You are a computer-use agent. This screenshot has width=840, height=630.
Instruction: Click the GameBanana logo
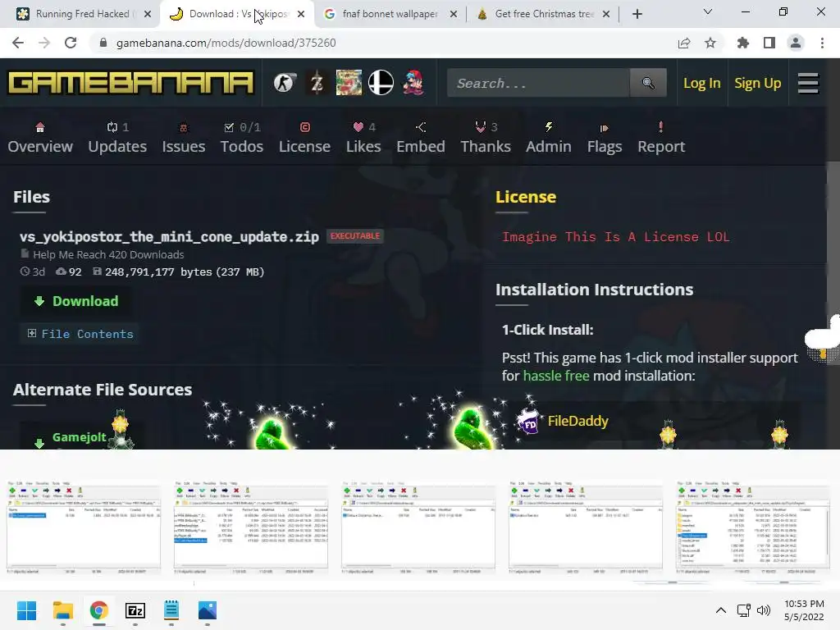[130, 83]
